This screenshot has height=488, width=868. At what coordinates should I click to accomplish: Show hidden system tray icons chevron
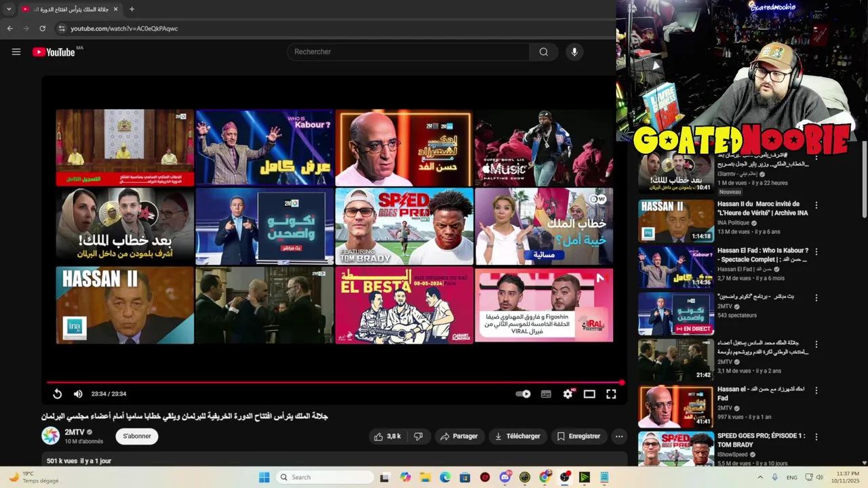point(759,477)
